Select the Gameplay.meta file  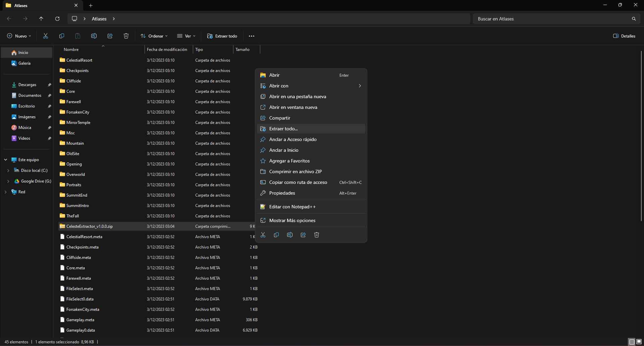point(159,320)
